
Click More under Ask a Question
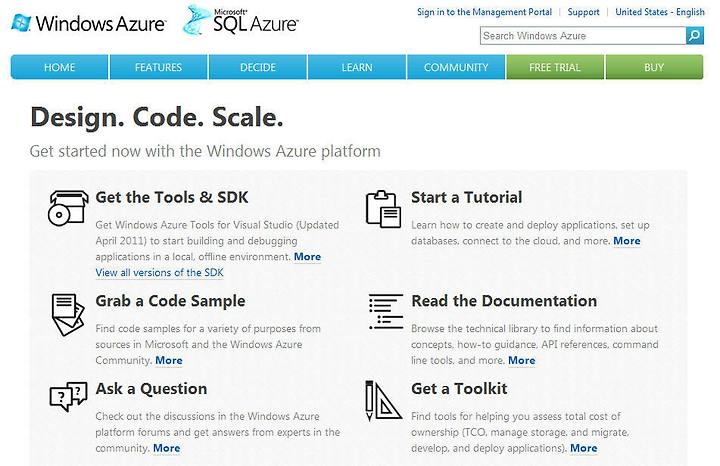[x=166, y=448]
